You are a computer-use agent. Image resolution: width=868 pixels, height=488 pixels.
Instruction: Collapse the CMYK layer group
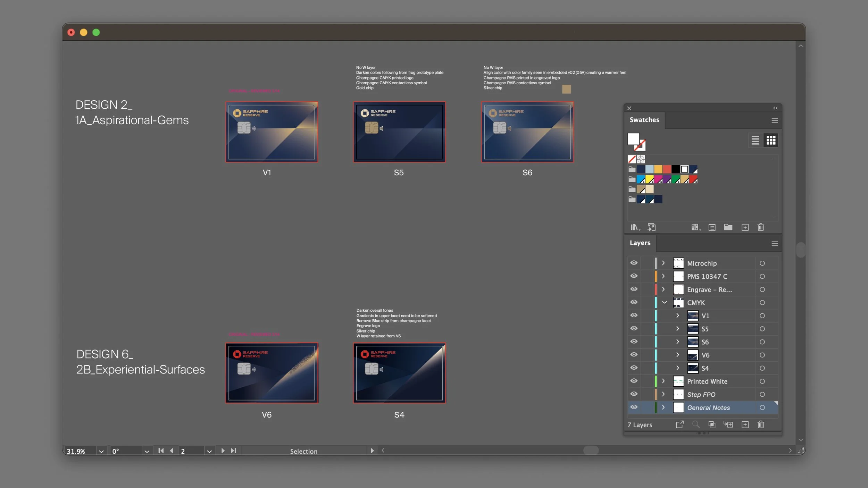664,302
